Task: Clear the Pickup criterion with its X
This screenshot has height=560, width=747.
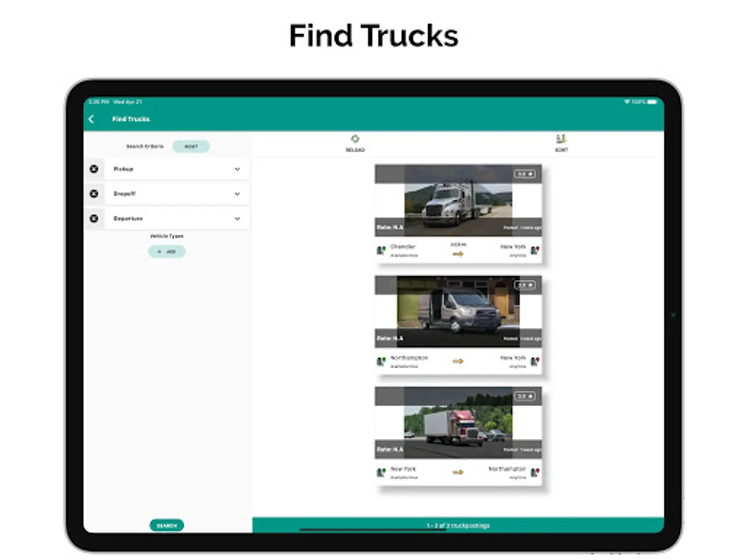Action: pos(94,169)
